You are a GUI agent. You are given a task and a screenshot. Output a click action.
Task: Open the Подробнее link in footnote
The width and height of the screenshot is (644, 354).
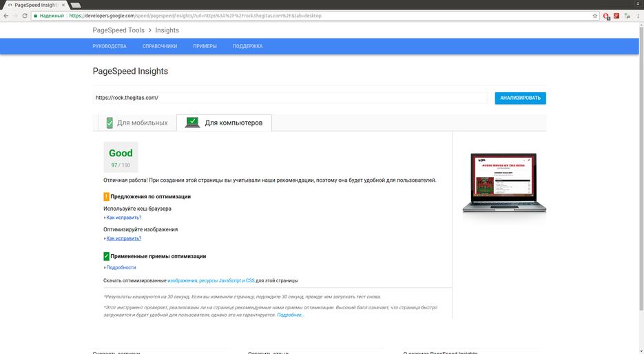click(x=291, y=315)
